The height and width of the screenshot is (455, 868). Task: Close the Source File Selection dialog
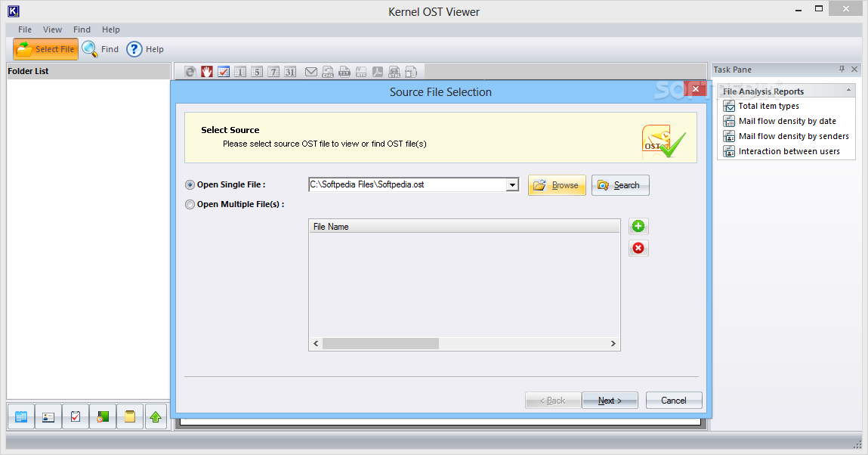point(695,88)
